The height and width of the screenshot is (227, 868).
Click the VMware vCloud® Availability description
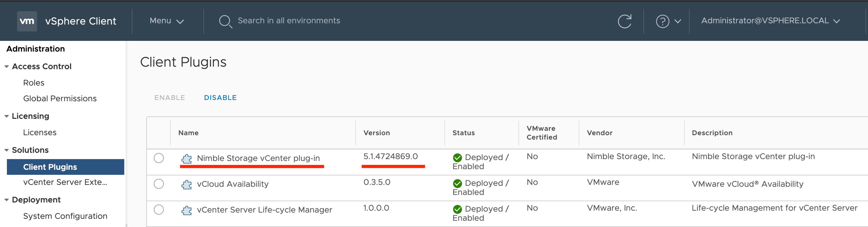(748, 184)
